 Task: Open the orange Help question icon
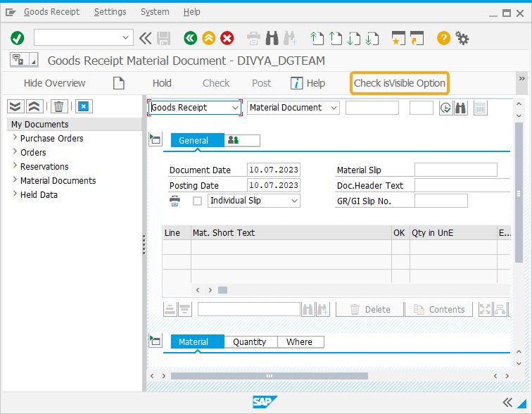[x=443, y=38]
